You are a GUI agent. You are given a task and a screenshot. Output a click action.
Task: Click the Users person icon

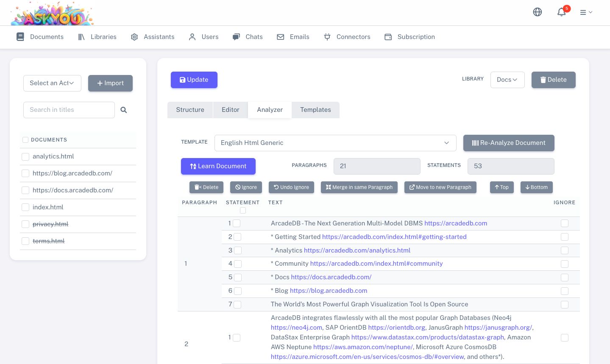point(192,37)
